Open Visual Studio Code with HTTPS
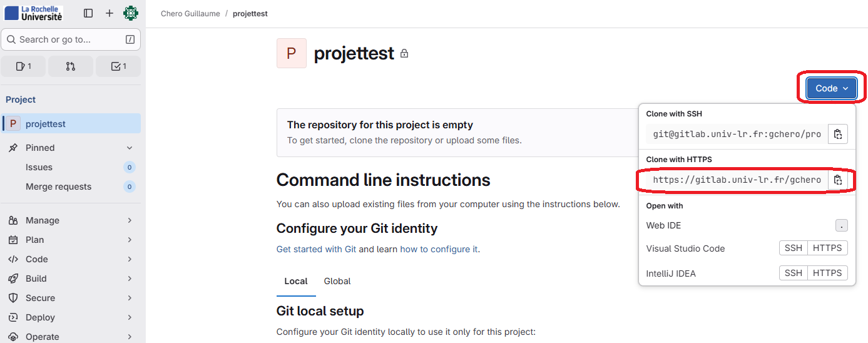 827,248
